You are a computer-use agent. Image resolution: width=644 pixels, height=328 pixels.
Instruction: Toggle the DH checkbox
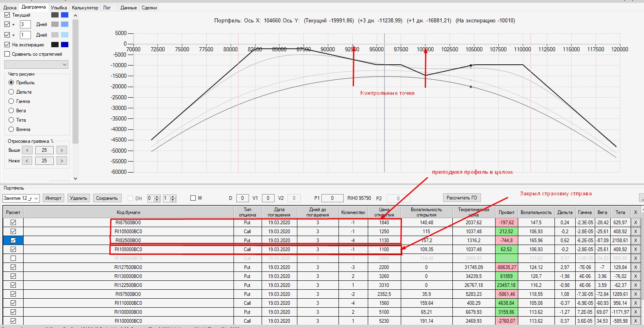point(130,199)
